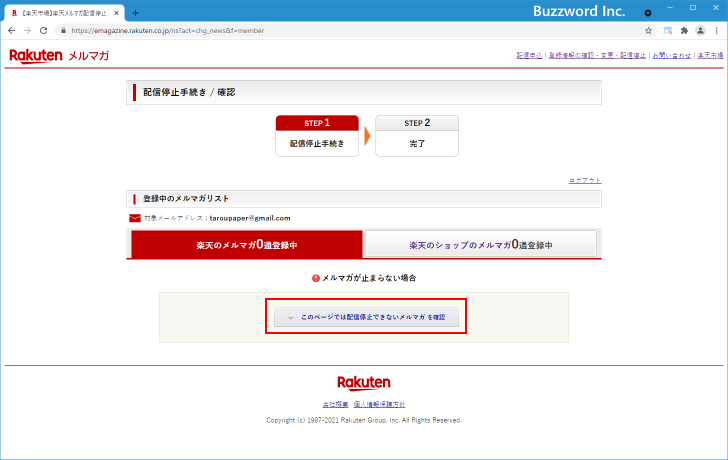Maximize the browser window
728x460 pixels.
pyautogui.click(x=693, y=8)
